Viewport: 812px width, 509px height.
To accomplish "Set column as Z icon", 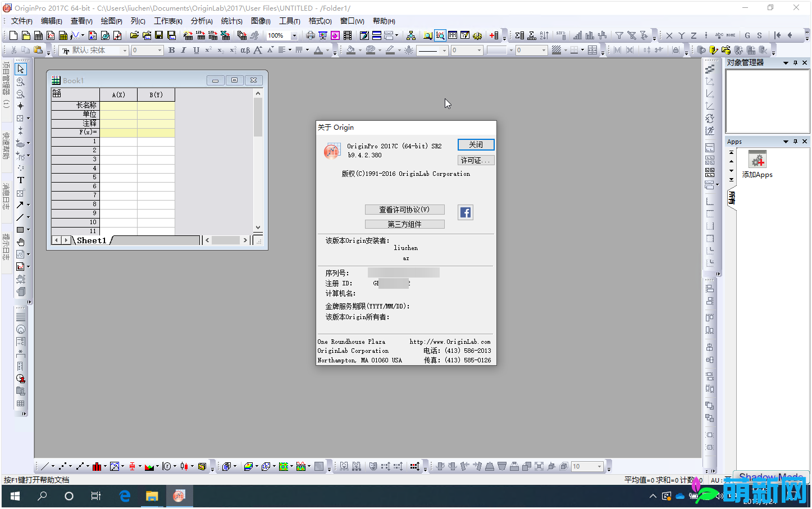I will 694,35.
